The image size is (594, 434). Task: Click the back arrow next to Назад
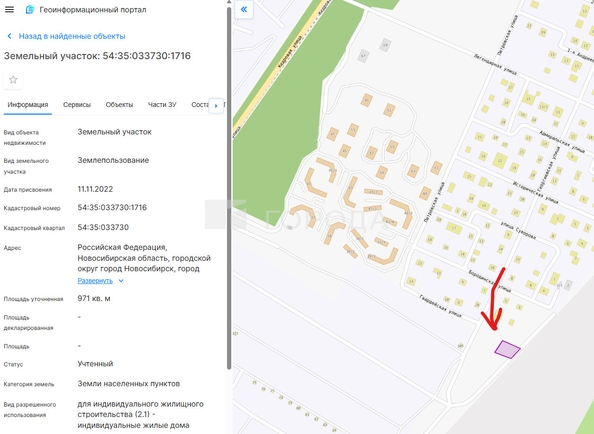9,36
